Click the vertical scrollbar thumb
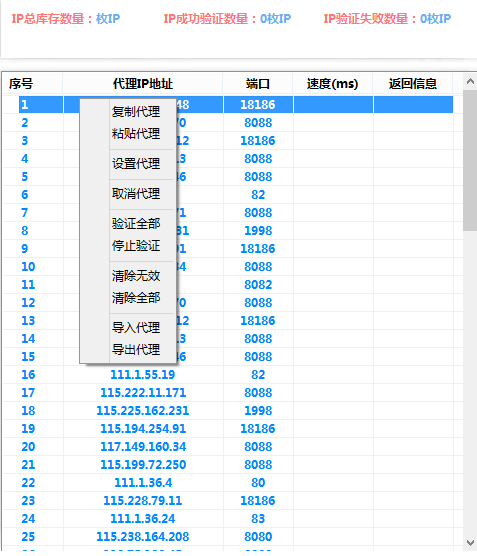The height and width of the screenshot is (556, 477). [470, 160]
